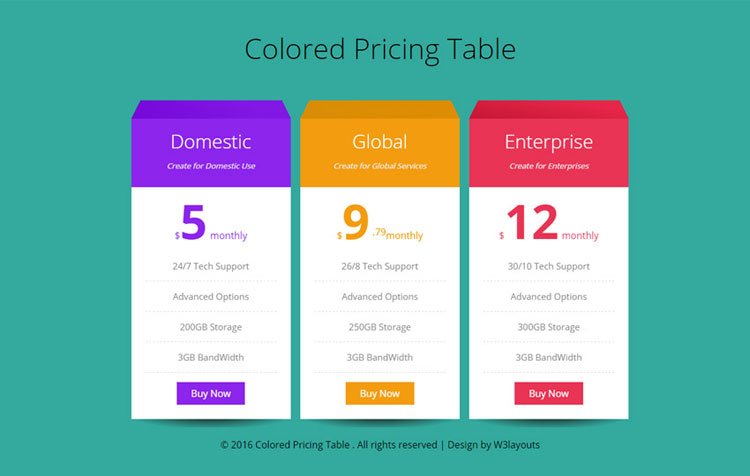The height and width of the screenshot is (476, 750).
Task: Select the Global plan heading
Action: [x=380, y=142]
